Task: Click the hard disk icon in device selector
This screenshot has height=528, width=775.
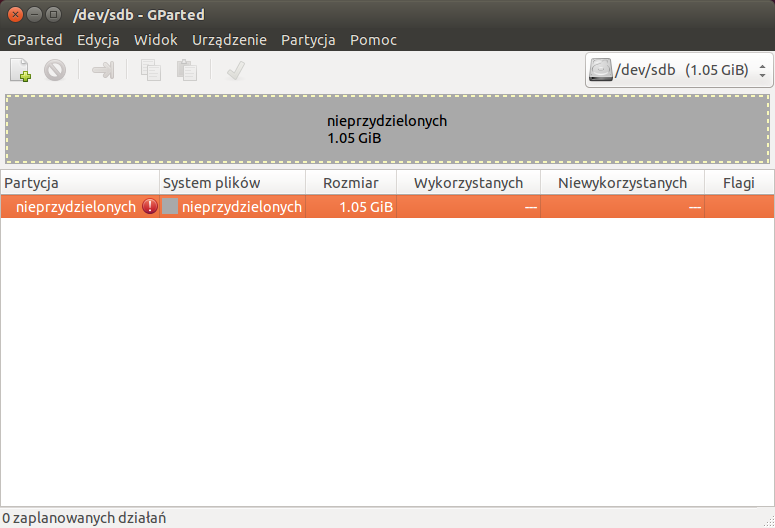Action: 601,70
